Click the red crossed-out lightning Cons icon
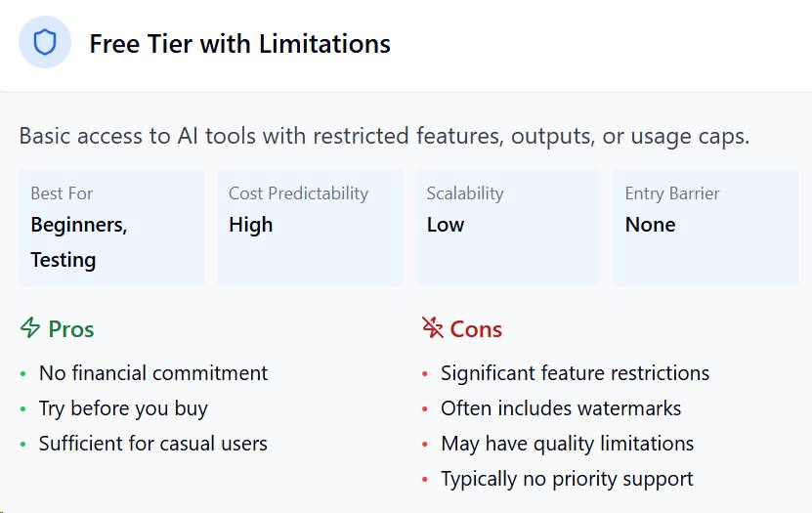The height and width of the screenshot is (513, 812). (x=433, y=327)
